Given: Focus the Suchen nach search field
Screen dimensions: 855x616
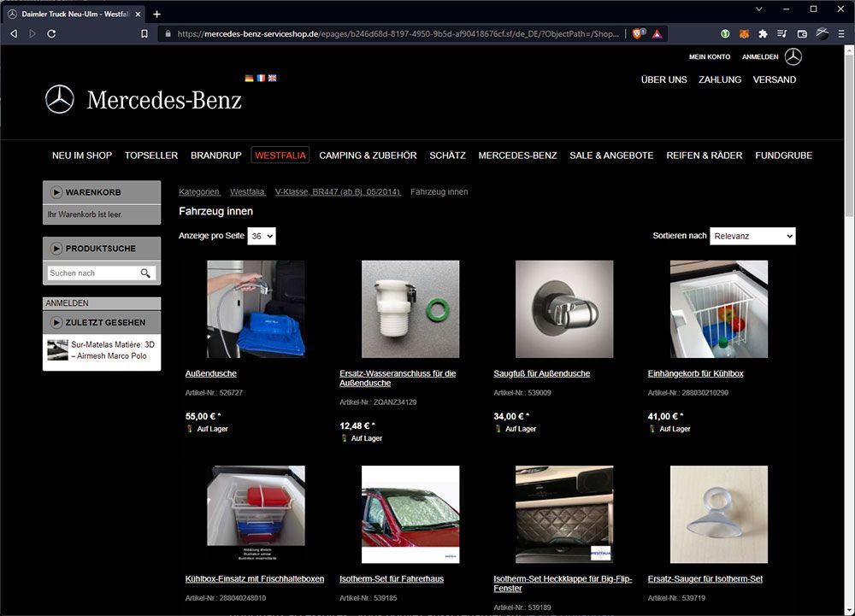Looking at the screenshot, I should 92,273.
